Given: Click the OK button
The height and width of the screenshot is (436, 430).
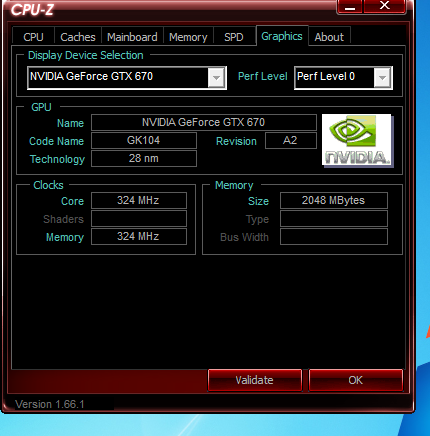Looking at the screenshot, I should pos(356,380).
